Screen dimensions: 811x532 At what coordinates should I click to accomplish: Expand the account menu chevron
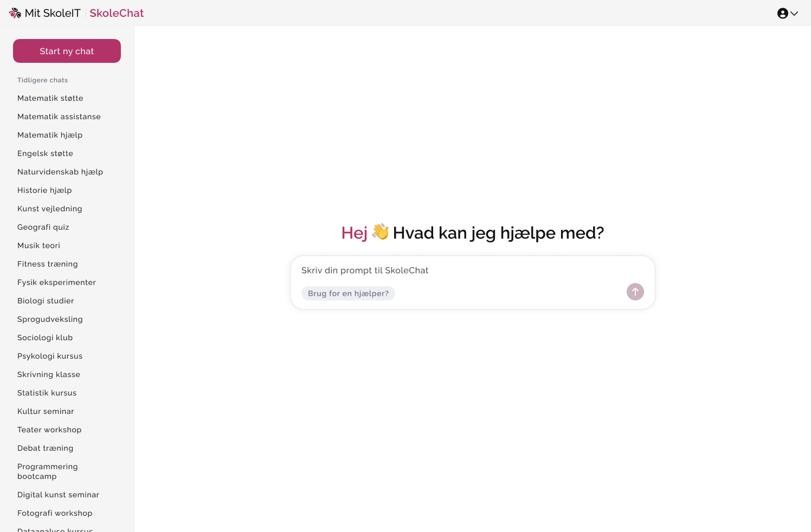click(795, 14)
